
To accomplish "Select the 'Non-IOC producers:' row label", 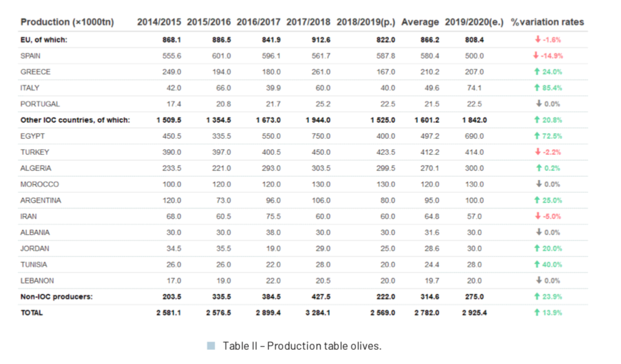I will [56, 297].
